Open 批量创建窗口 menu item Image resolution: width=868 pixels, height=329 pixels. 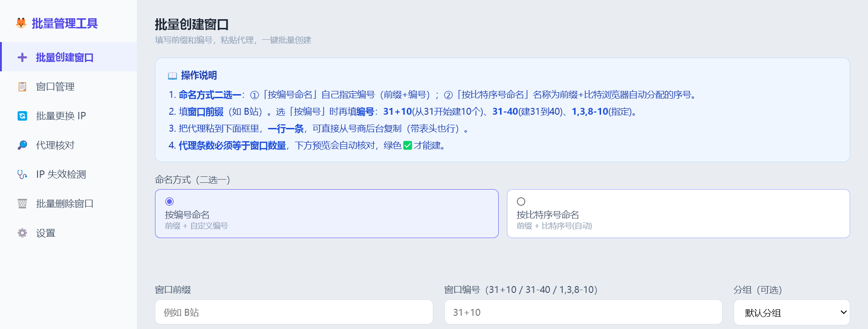point(69,57)
